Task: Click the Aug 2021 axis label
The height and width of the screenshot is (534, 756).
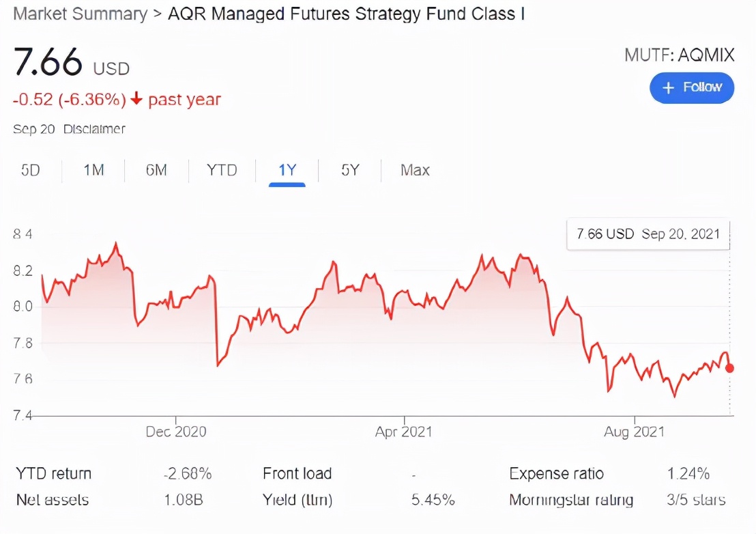Action: 635,432
